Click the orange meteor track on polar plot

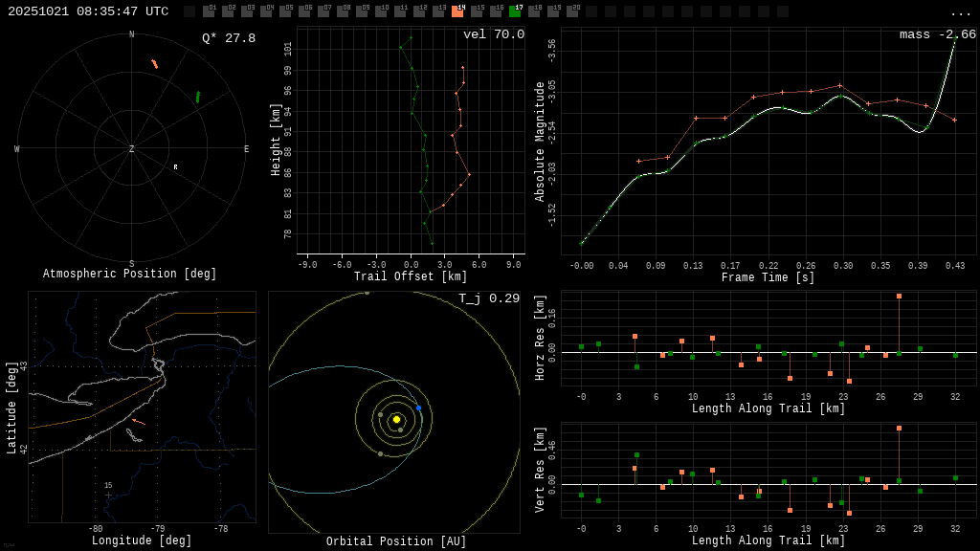click(x=154, y=64)
